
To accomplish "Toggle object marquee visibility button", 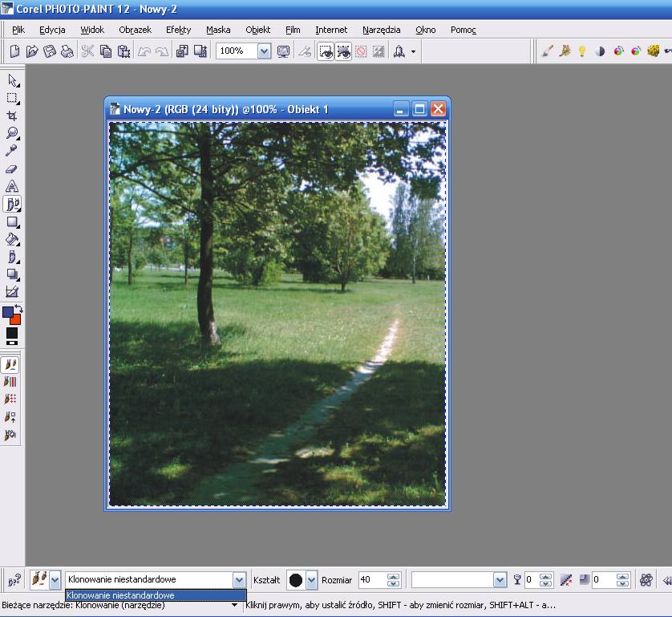I will pyautogui.click(x=343, y=51).
